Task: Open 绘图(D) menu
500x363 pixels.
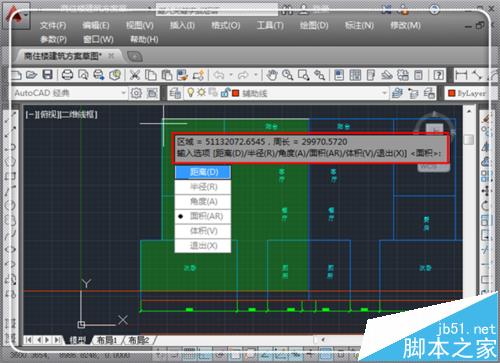Action: click(314, 26)
